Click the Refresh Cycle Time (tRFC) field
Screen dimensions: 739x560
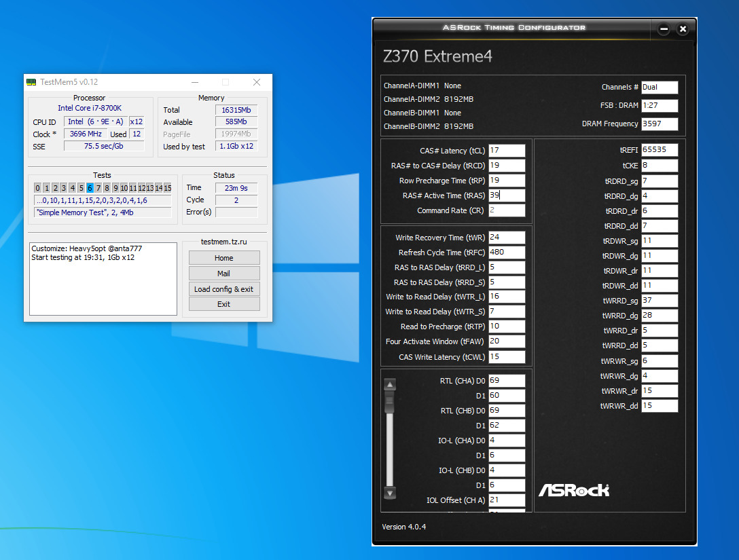[507, 253]
